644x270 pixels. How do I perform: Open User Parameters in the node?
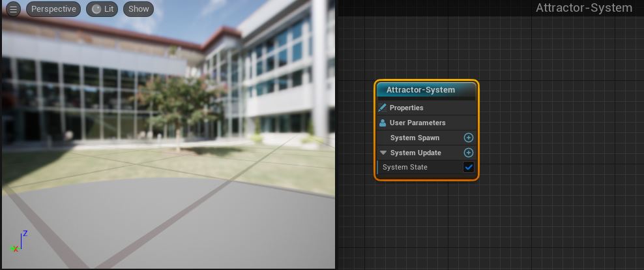point(417,123)
